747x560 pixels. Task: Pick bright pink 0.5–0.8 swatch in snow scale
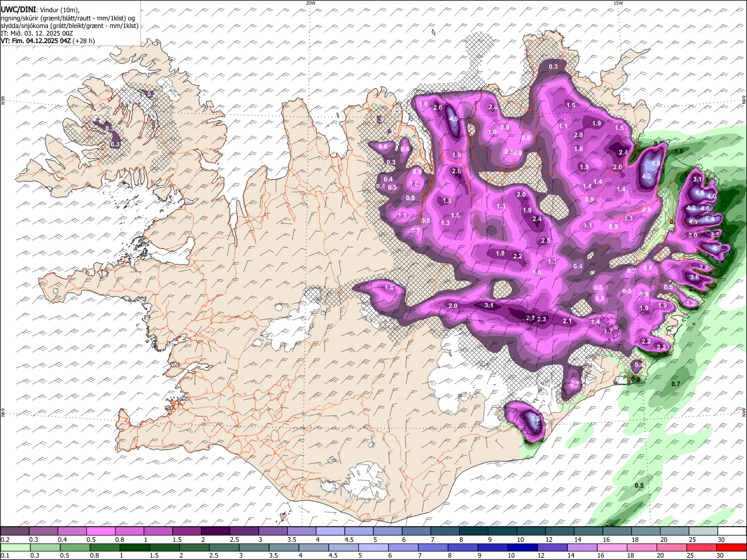[x=102, y=531]
